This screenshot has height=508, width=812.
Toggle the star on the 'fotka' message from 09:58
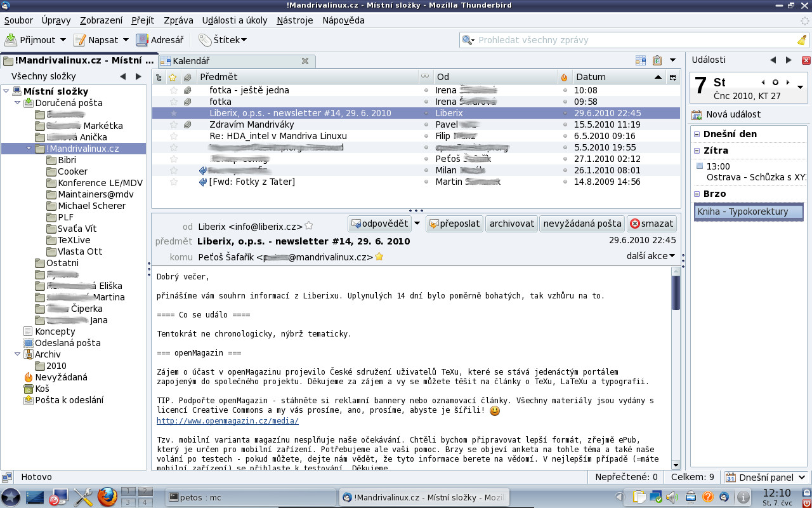[174, 102]
